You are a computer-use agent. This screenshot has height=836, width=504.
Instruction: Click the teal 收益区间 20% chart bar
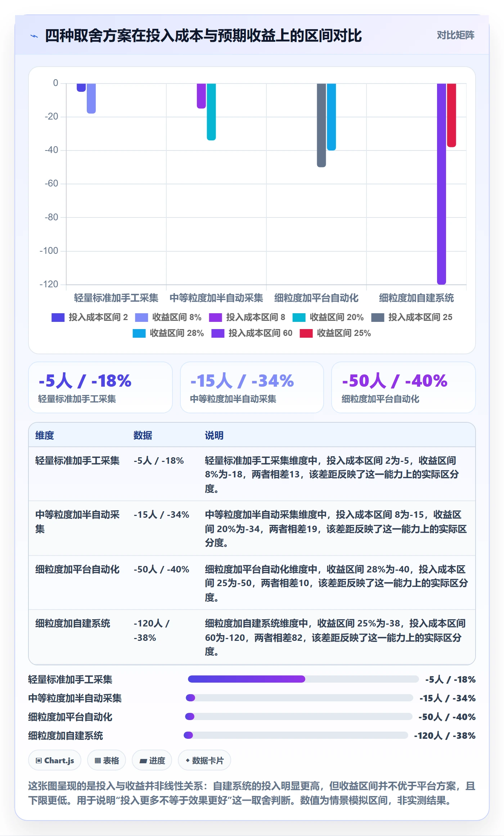click(x=211, y=112)
